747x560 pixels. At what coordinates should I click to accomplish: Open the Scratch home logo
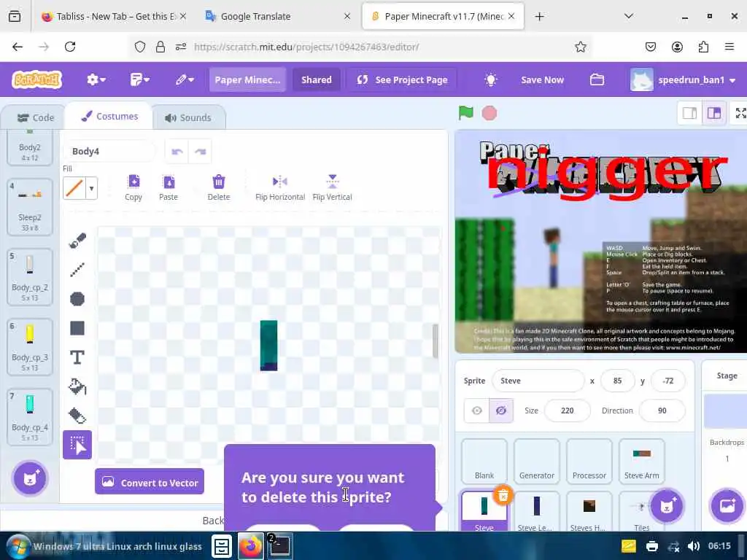37,79
